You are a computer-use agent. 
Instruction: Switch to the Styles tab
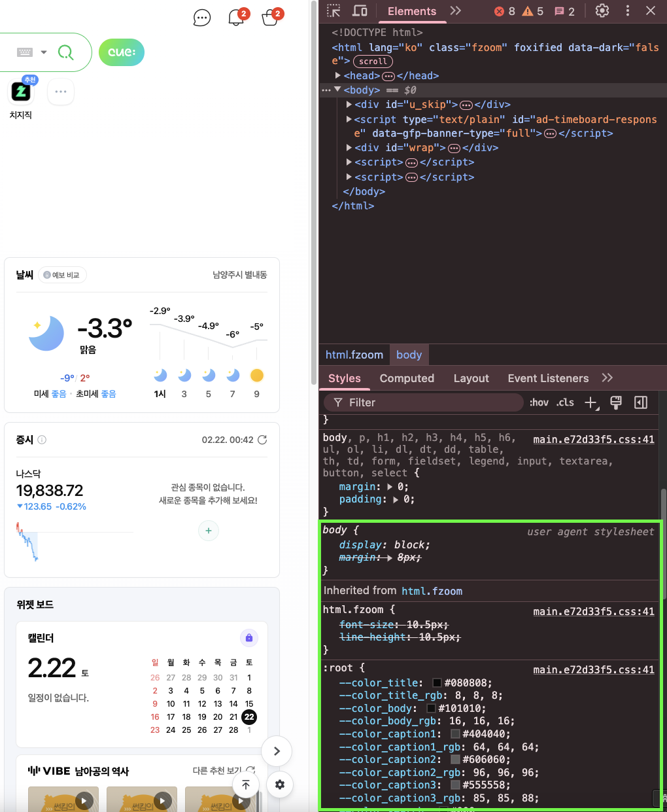coord(345,378)
